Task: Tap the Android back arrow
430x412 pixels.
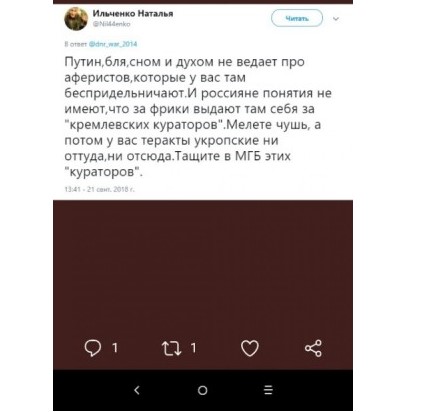Action: (137, 390)
